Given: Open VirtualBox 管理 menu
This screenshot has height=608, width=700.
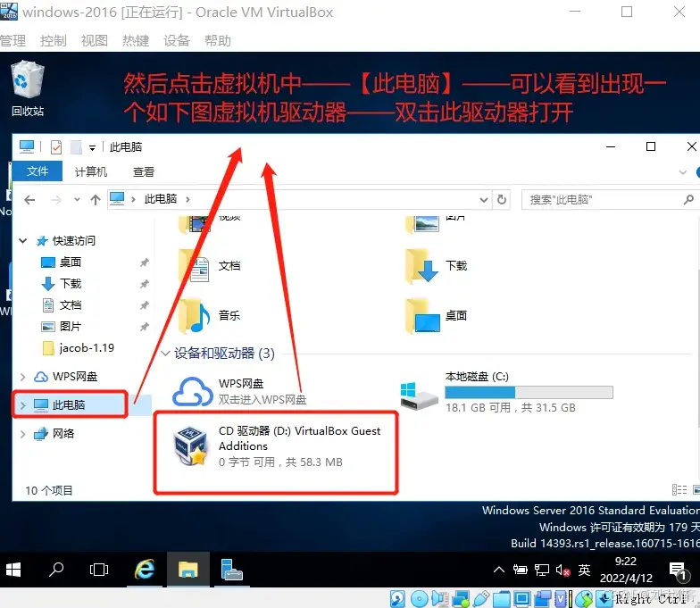Looking at the screenshot, I should (x=12, y=41).
